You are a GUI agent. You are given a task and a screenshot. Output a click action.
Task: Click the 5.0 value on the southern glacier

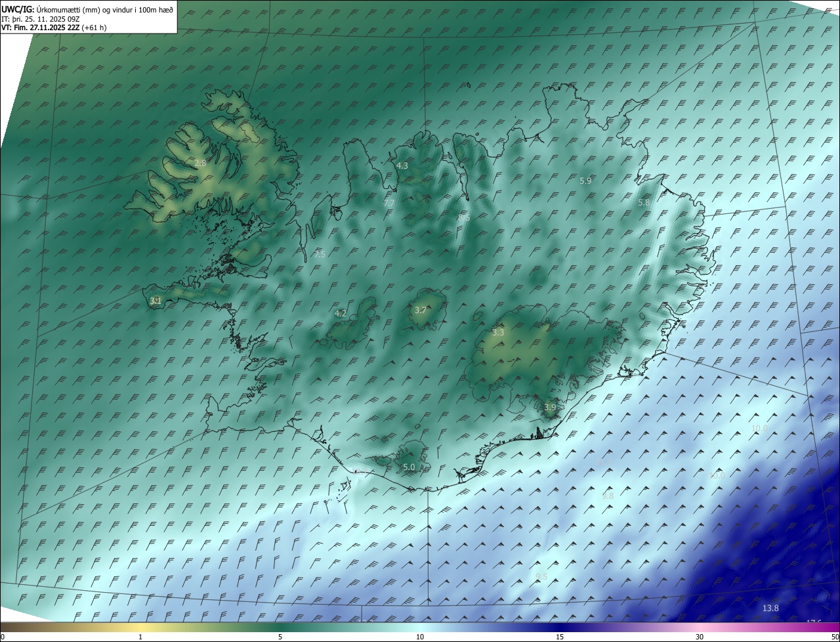tap(409, 467)
